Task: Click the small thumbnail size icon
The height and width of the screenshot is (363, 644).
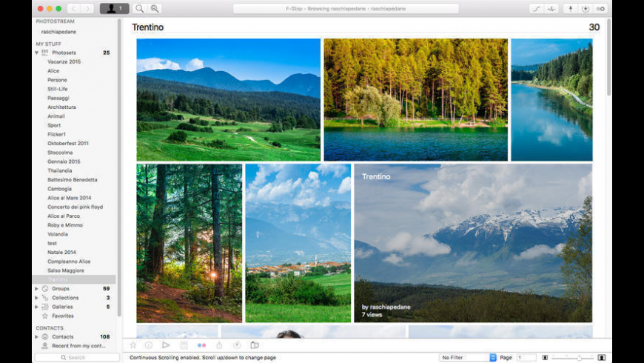Action: coord(545,358)
